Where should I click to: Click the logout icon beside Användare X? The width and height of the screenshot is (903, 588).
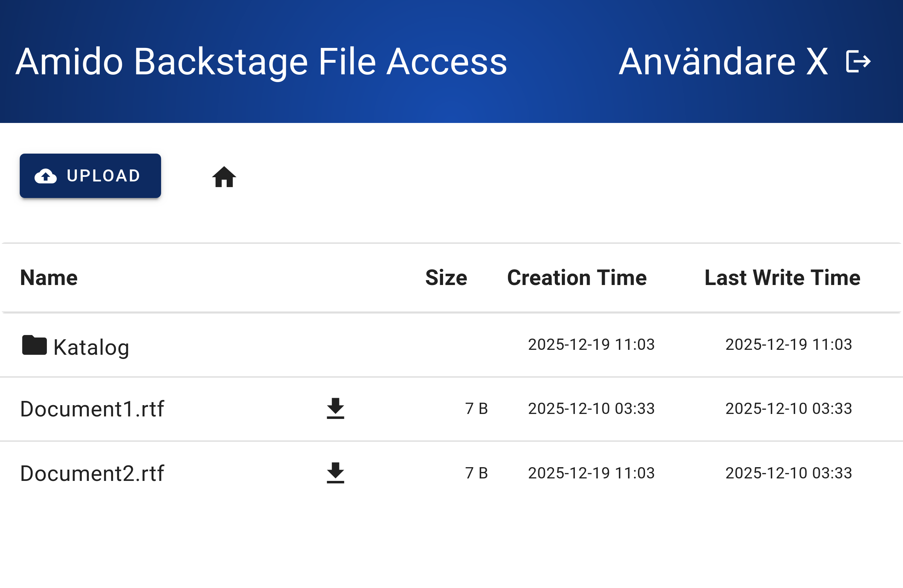pos(858,61)
